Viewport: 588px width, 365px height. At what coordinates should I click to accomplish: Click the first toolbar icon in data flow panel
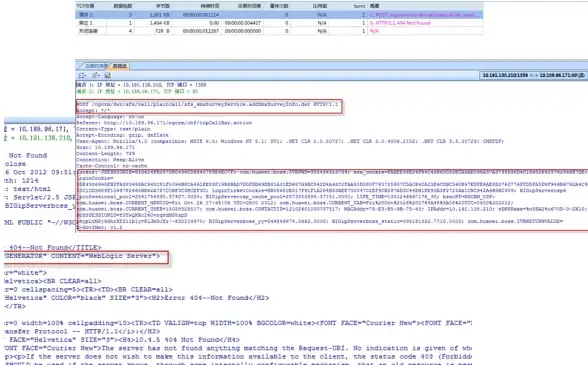[82, 75]
